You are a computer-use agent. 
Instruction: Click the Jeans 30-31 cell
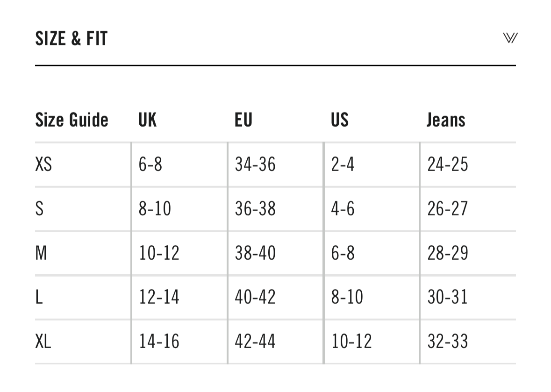447,297
